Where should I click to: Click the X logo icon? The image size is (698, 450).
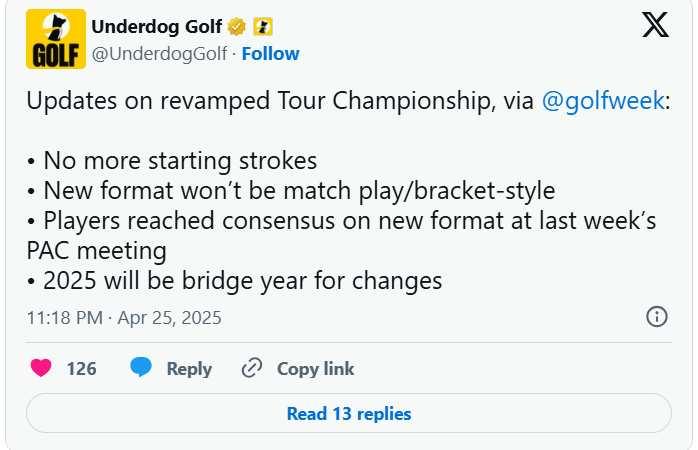[655, 24]
